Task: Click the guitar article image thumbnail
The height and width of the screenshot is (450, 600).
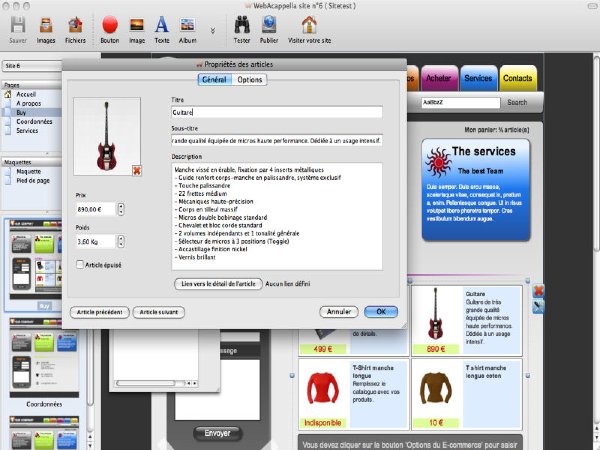Action: pos(107,136)
